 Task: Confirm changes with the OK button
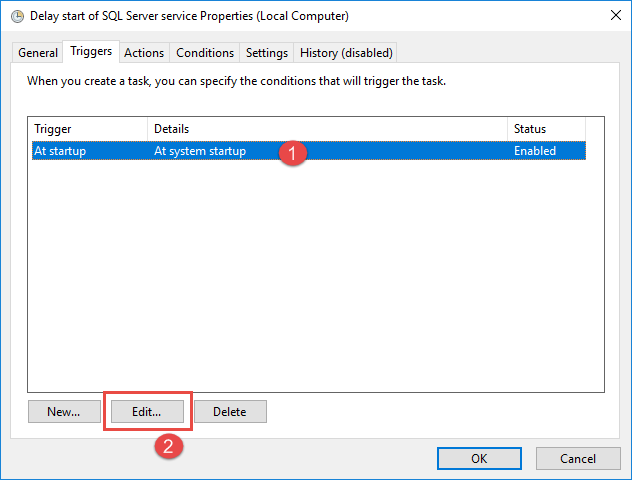(479, 458)
